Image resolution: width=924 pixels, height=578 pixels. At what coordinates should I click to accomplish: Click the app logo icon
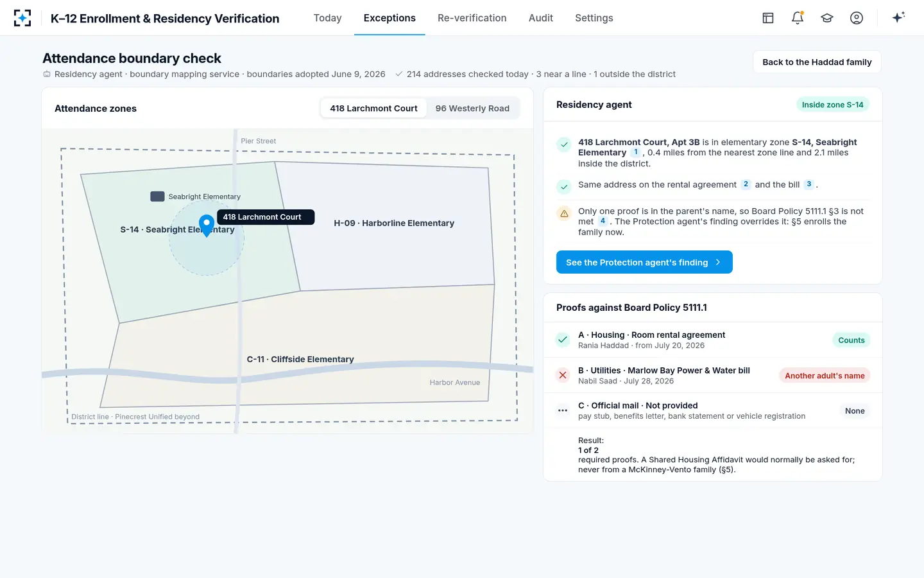[x=22, y=18]
